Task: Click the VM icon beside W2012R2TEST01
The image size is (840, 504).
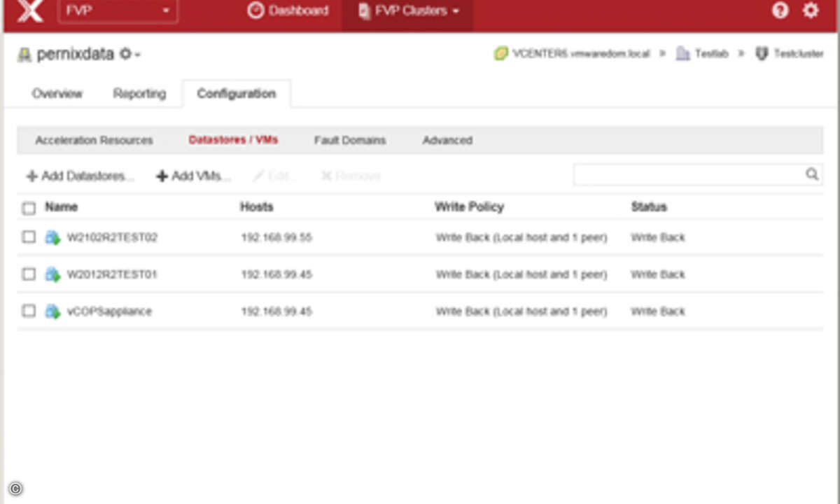Action: click(52, 274)
